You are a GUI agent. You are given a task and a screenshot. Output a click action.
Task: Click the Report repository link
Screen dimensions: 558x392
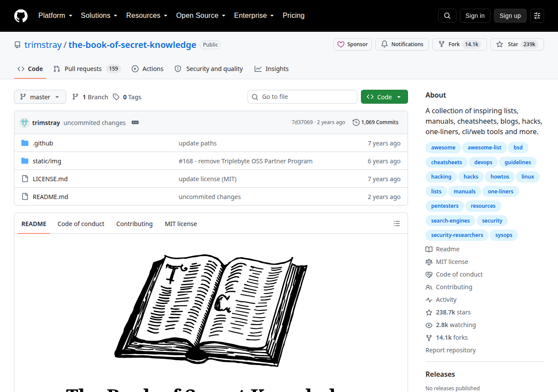(451, 350)
